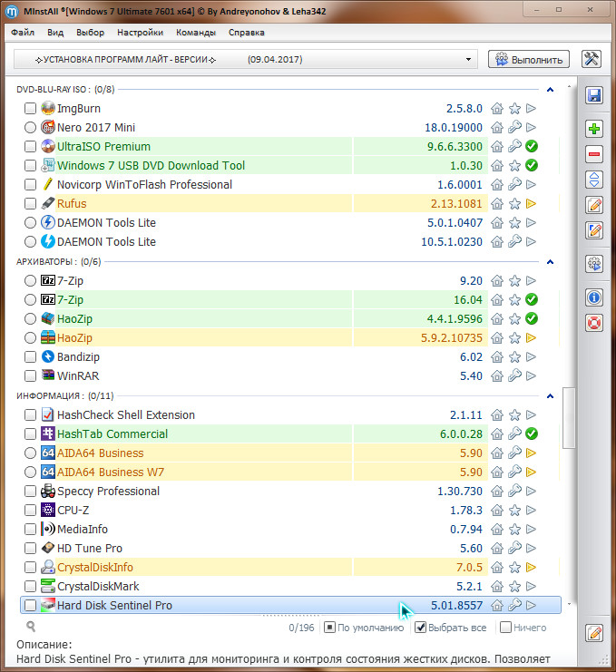Click the green checkmark for HashTab Commercial
The image size is (616, 672).
point(532,433)
